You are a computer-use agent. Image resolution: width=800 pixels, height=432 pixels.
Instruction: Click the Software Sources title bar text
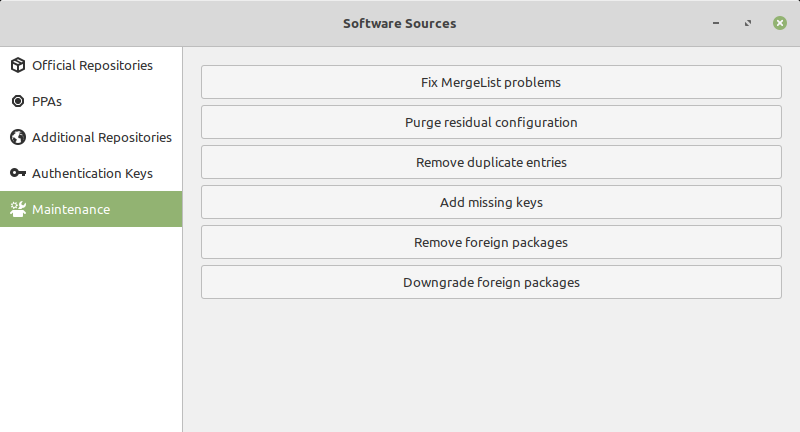(399, 22)
